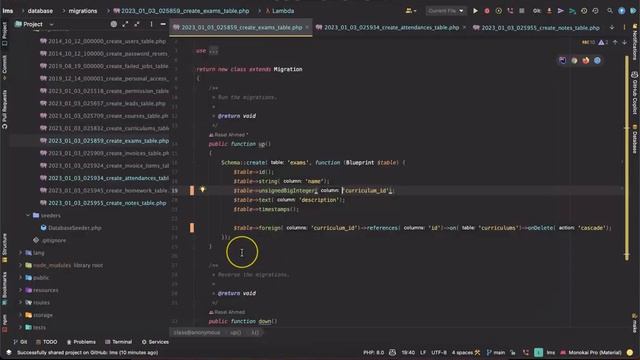Click PHP 8.0 language level in status bar
640x360 pixels.
tap(373, 352)
